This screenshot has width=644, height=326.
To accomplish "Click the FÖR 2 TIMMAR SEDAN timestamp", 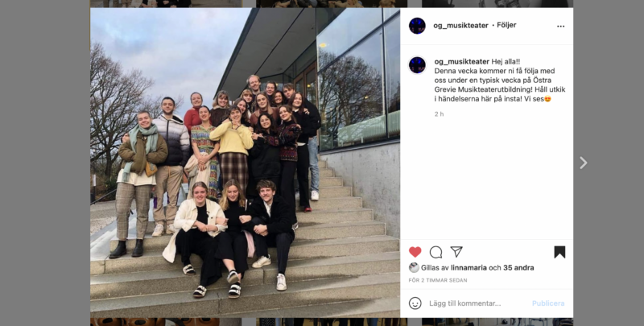I will (438, 280).
